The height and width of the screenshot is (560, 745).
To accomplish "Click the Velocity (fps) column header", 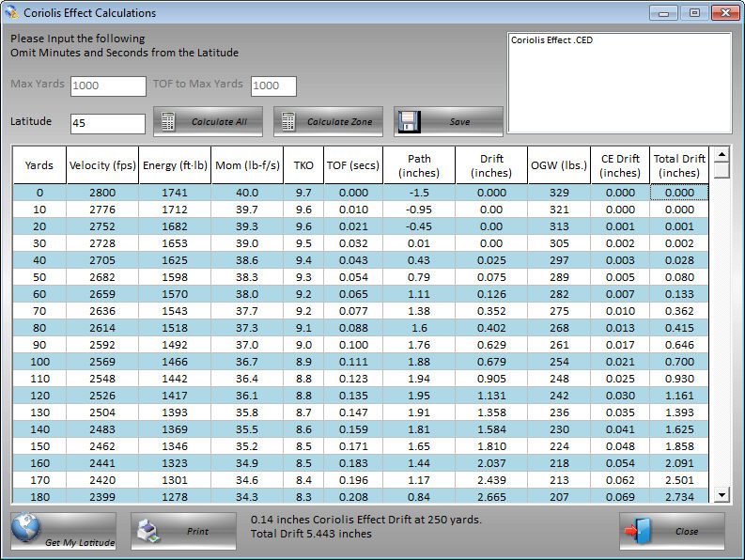I will coord(102,165).
